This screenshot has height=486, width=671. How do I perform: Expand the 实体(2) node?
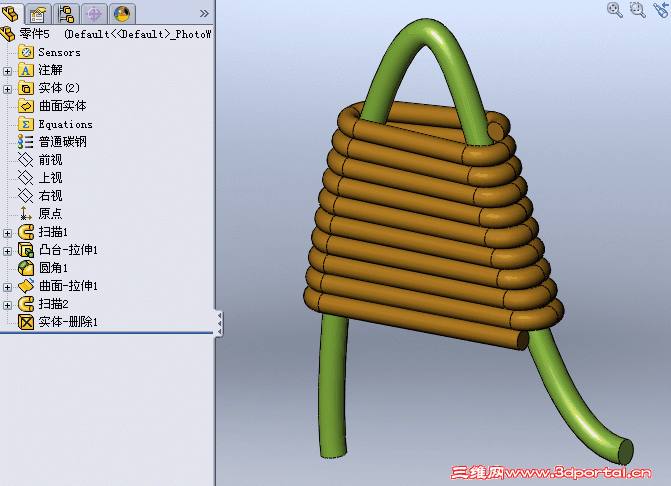[x=7, y=89]
